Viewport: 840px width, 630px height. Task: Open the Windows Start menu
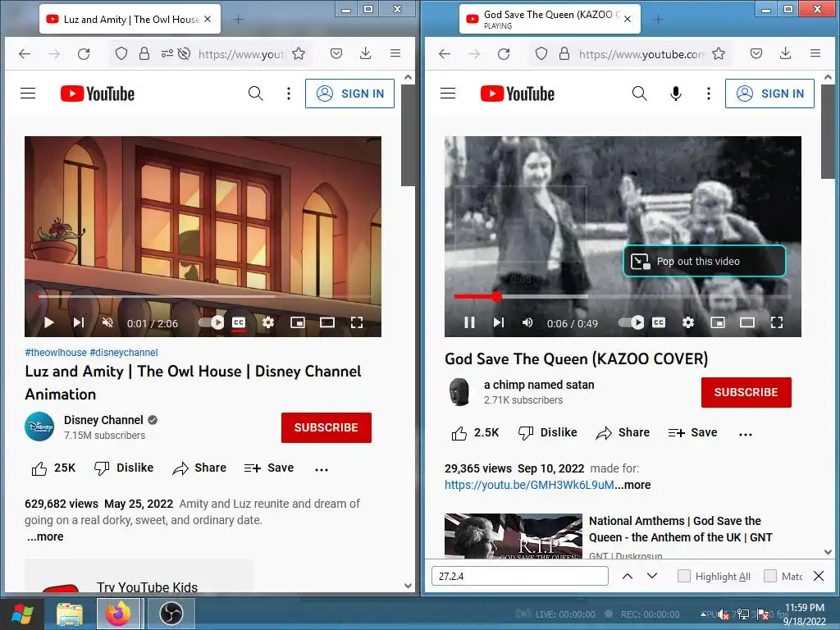coord(22,614)
